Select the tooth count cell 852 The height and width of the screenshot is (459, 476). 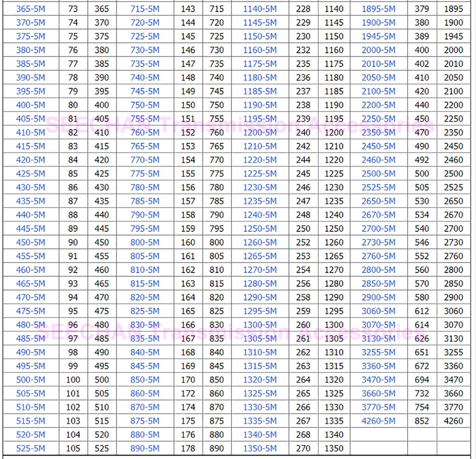(422, 421)
